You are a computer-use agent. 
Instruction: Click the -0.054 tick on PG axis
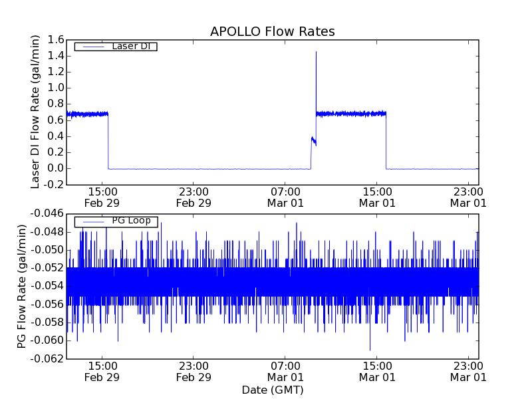pos(47,286)
